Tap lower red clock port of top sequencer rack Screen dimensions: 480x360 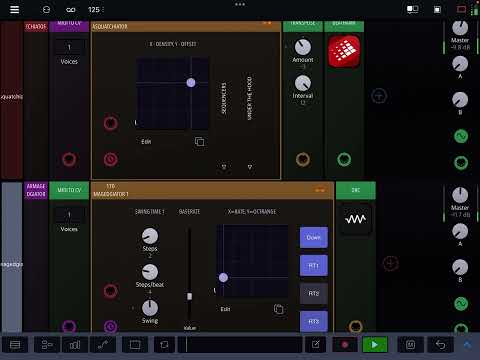click(x=110, y=160)
